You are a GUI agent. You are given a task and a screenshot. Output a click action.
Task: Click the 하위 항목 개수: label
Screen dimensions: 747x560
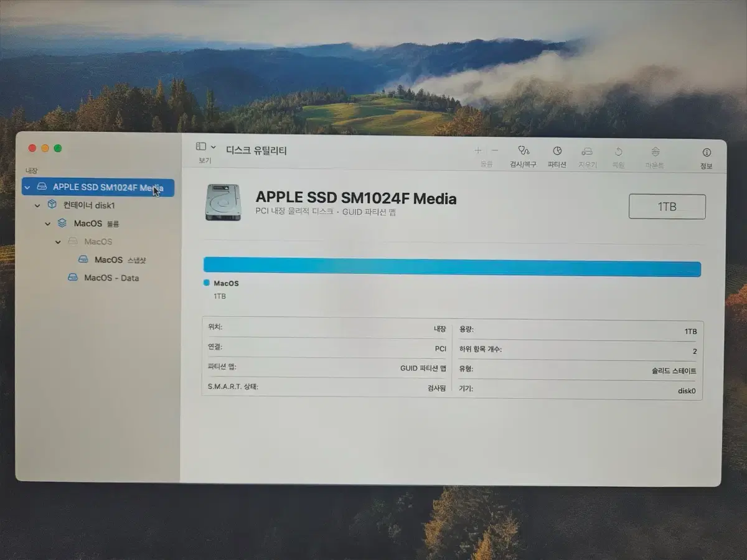[x=481, y=349]
